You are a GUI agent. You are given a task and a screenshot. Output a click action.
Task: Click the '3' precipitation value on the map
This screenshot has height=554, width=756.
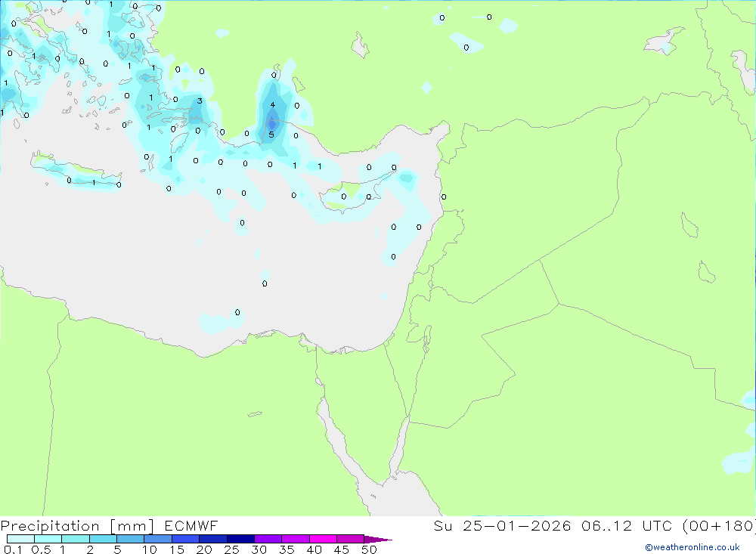[x=200, y=101]
